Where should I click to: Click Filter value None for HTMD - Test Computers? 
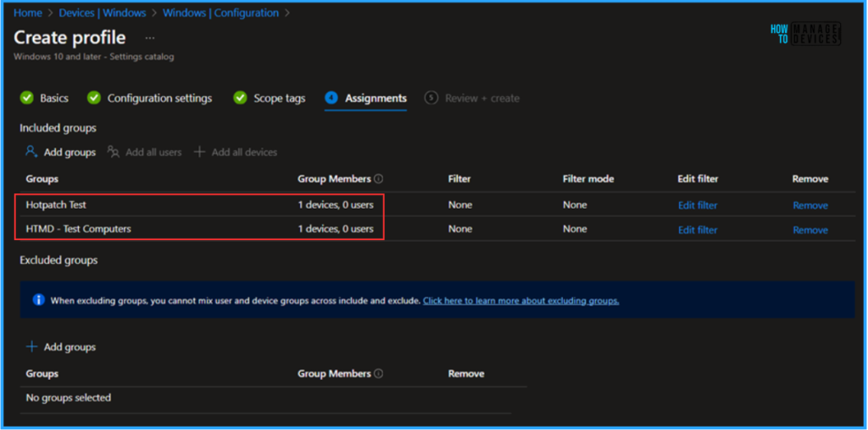(460, 228)
